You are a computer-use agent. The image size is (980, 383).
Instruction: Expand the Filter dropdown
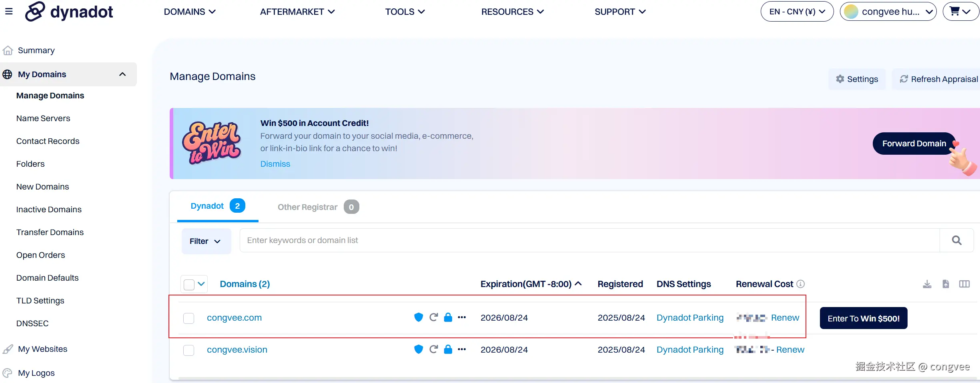point(206,241)
